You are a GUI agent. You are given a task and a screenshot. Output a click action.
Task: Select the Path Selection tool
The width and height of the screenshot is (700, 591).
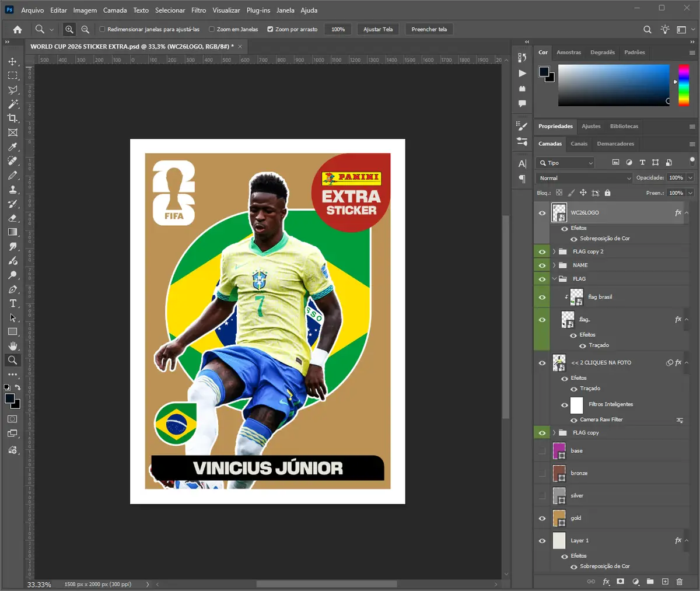click(x=13, y=318)
